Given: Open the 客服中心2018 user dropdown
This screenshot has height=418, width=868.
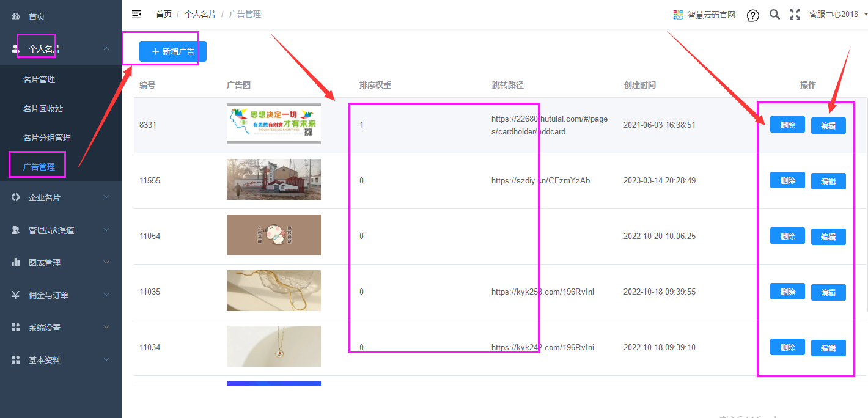Looking at the screenshot, I should click(837, 15).
